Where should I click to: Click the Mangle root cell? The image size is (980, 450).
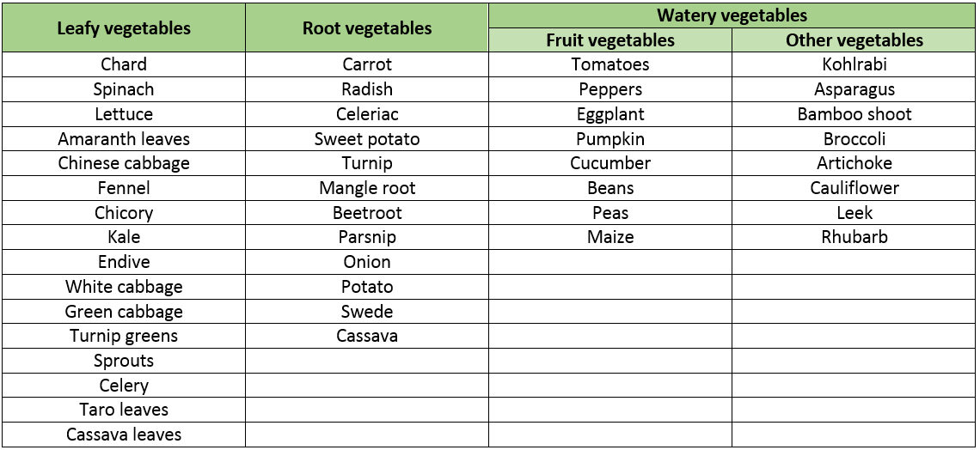tap(367, 188)
